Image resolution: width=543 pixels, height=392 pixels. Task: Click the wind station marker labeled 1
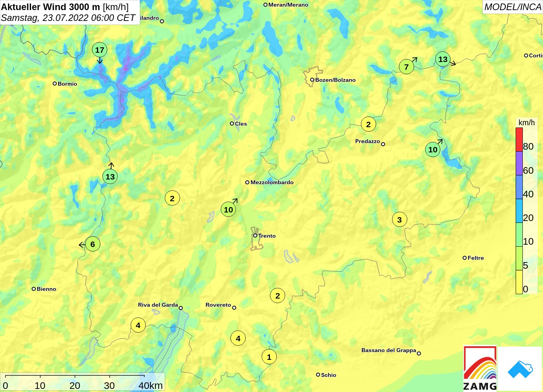point(269,357)
